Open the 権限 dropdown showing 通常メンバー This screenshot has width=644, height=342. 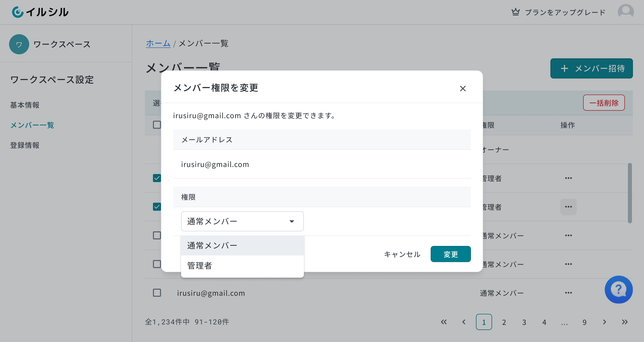[242, 221]
